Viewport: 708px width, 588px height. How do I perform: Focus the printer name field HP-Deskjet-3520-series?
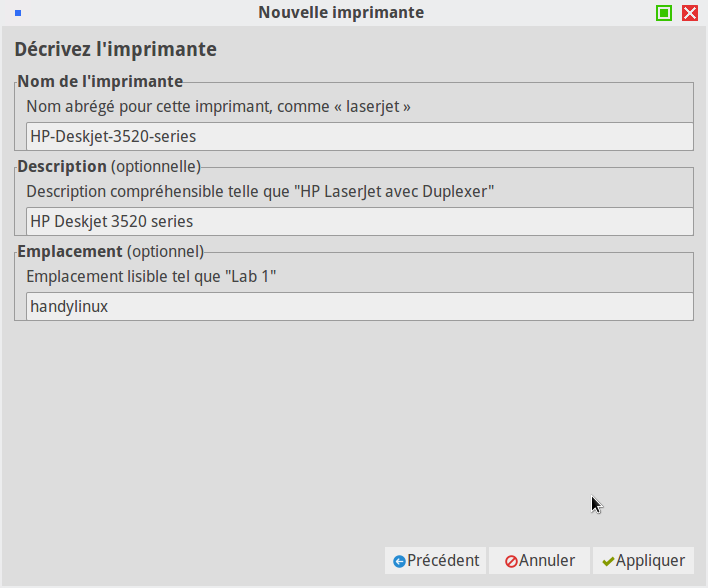pyautogui.click(x=359, y=137)
